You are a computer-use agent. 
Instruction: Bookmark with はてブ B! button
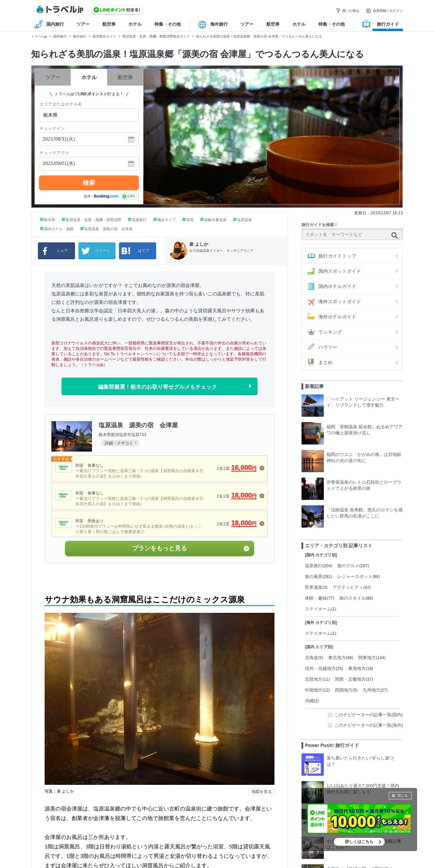tap(138, 251)
